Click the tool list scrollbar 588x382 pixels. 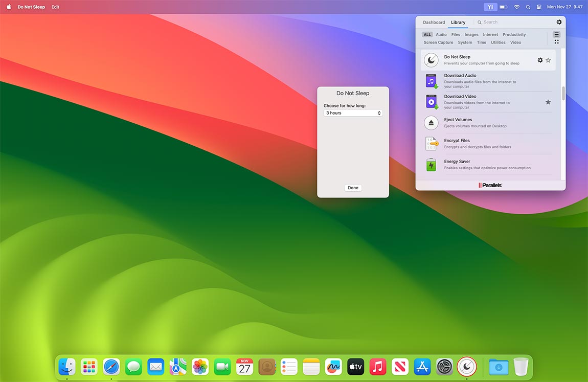(x=563, y=94)
